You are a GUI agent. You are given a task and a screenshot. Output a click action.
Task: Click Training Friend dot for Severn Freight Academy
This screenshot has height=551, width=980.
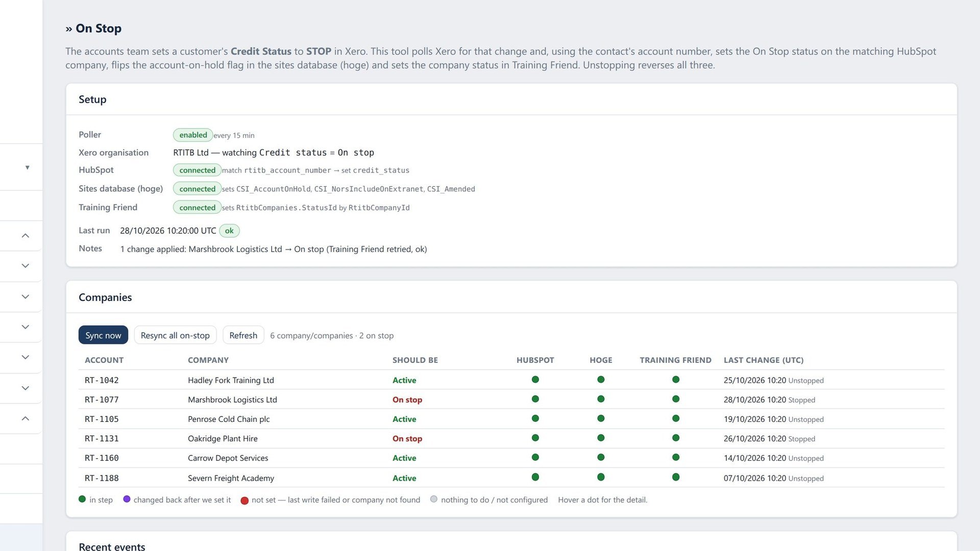click(676, 477)
